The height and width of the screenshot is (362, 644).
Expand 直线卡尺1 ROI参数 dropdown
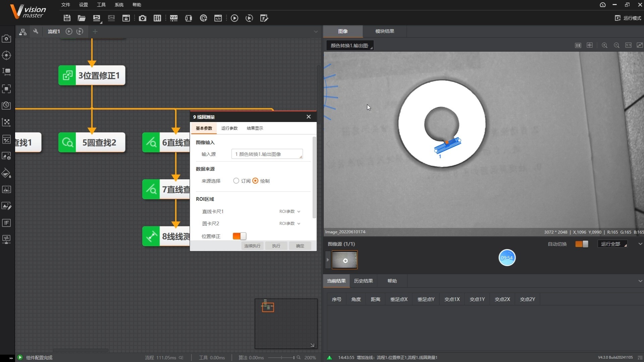point(290,212)
